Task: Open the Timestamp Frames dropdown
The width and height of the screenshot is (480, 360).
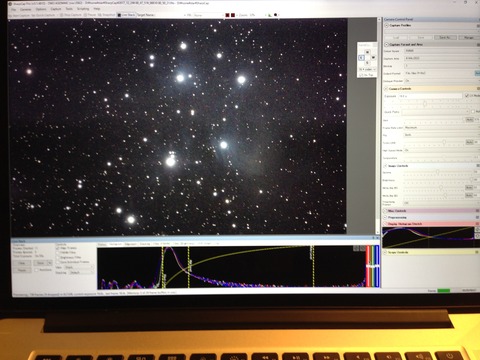Action: click(x=442, y=203)
